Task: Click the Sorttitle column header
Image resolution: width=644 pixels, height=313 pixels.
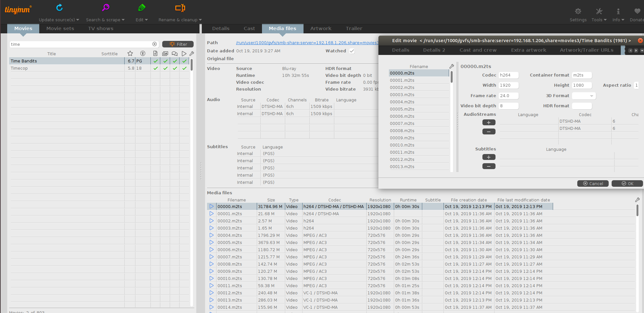Action: click(109, 54)
